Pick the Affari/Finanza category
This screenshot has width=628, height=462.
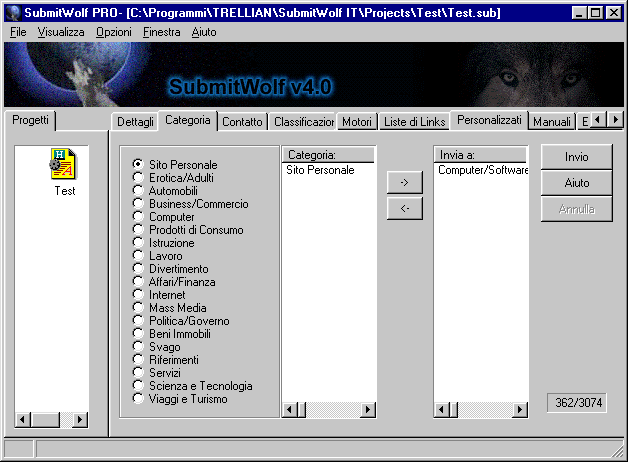(138, 281)
